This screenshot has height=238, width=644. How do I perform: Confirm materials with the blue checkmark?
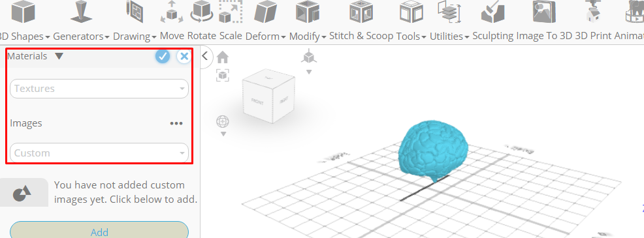coord(163,56)
